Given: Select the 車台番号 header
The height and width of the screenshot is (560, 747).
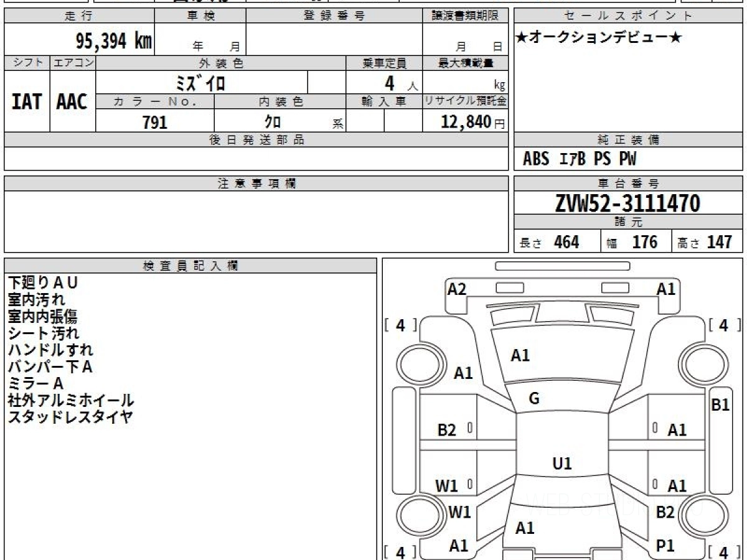Looking at the screenshot, I should (x=628, y=184).
